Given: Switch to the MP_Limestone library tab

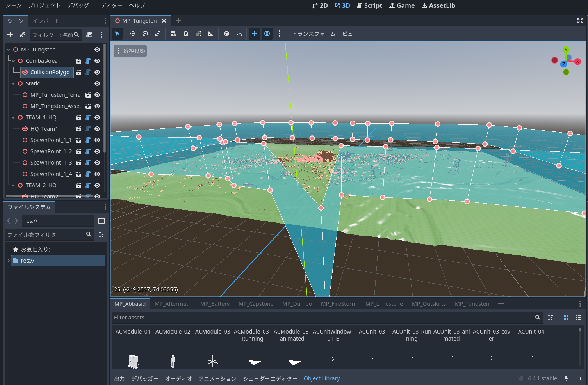Looking at the screenshot, I should tap(384, 304).
